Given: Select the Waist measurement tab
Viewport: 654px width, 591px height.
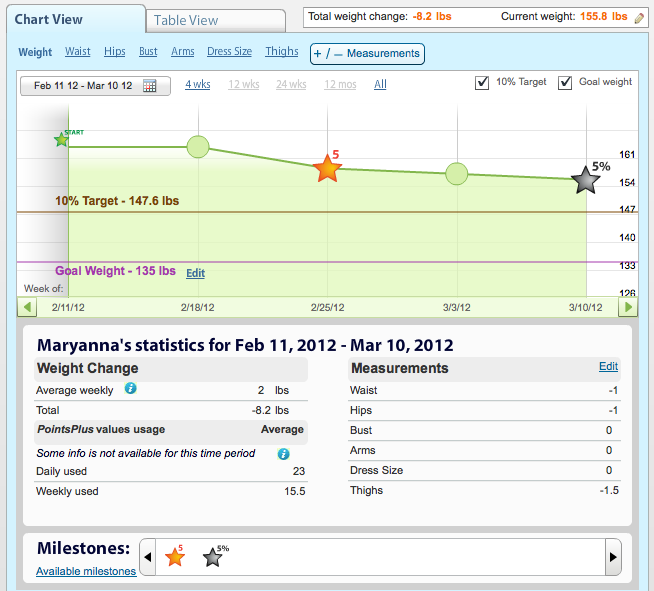Looking at the screenshot, I should (x=78, y=52).
